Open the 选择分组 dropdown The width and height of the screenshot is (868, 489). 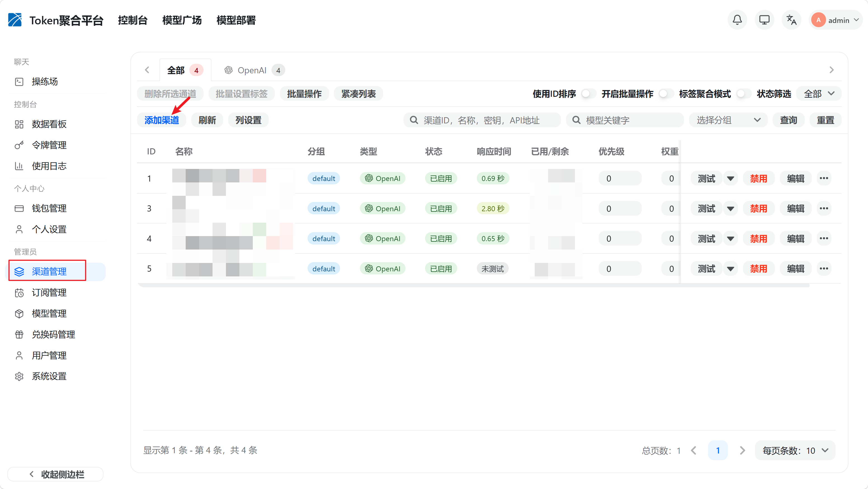[728, 120]
